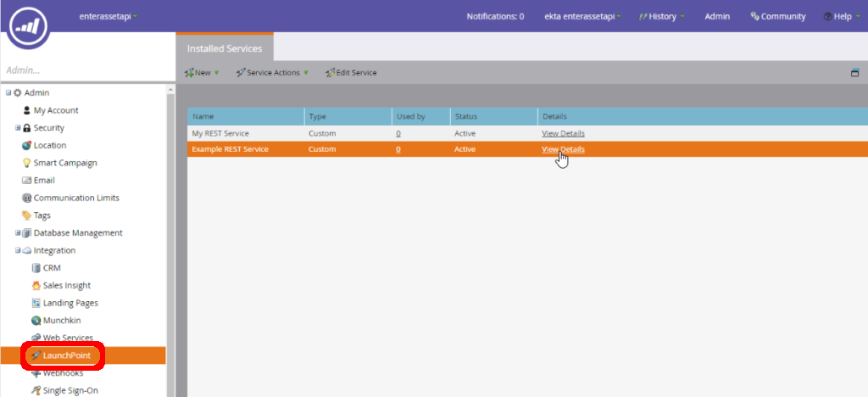The image size is (868, 397).
Task: Click Active status of My REST Service
Action: (x=465, y=133)
